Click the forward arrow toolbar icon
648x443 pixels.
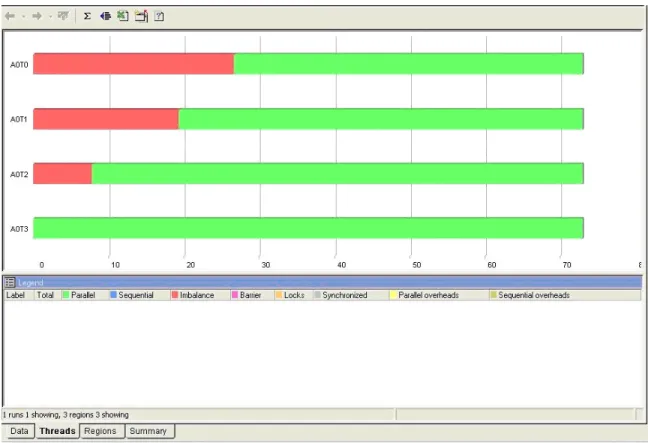(37, 16)
